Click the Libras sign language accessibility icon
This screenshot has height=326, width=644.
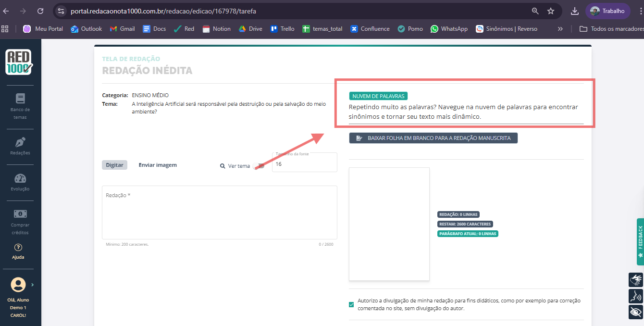636,280
